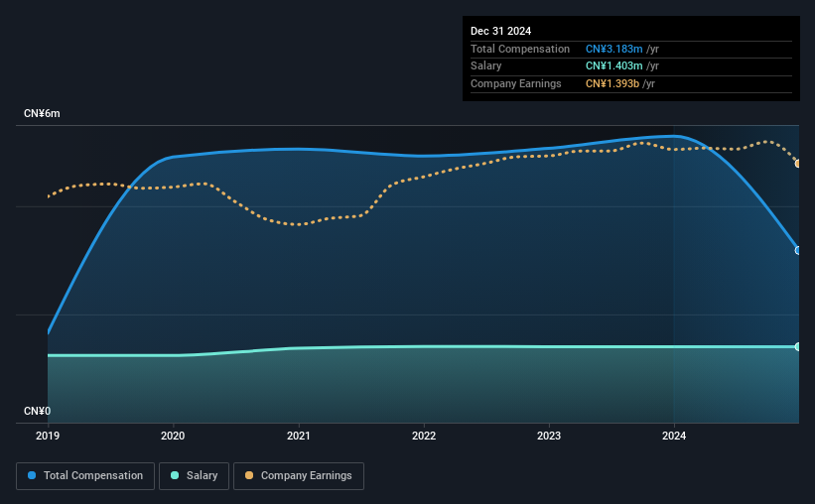Screen dimensions: 815x504
Task: Click the tooltip Salary row label
Action: pyautogui.click(x=486, y=66)
